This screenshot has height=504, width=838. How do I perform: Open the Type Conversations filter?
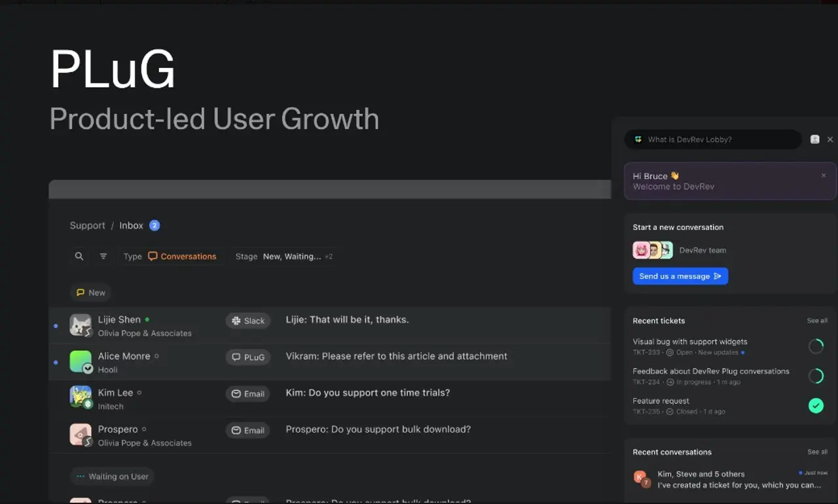[x=170, y=257]
